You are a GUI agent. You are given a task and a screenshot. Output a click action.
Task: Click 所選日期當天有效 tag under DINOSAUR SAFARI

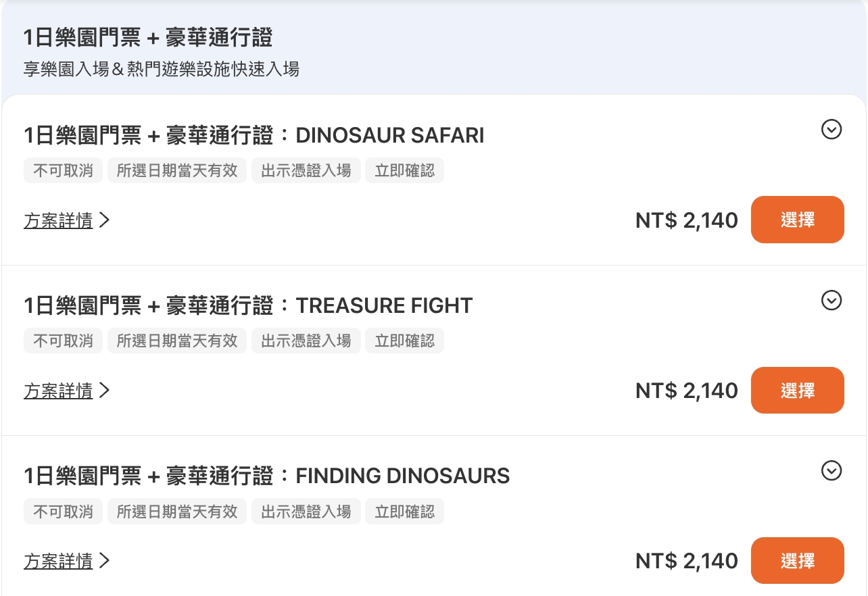tap(177, 170)
